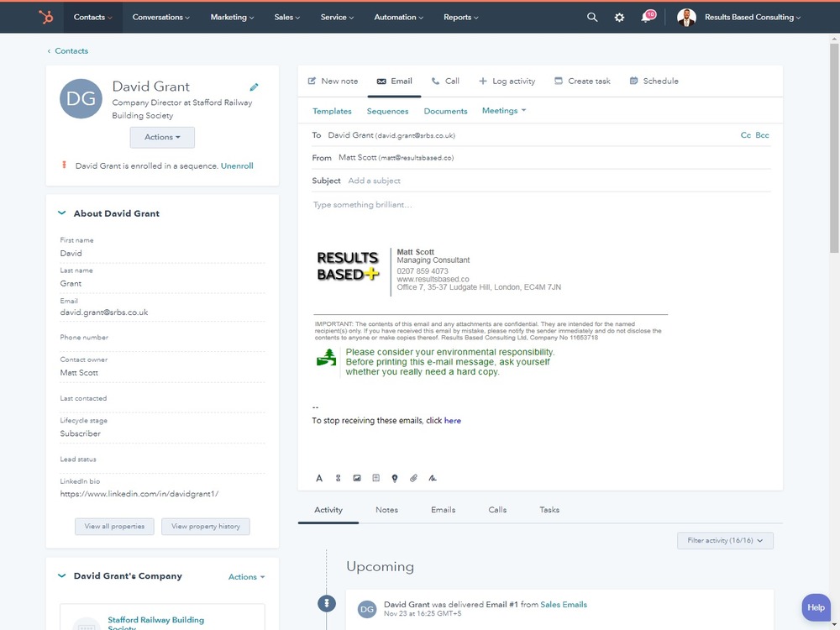Click the timeline sequence marker icon
The height and width of the screenshot is (630, 840).
[x=327, y=604]
